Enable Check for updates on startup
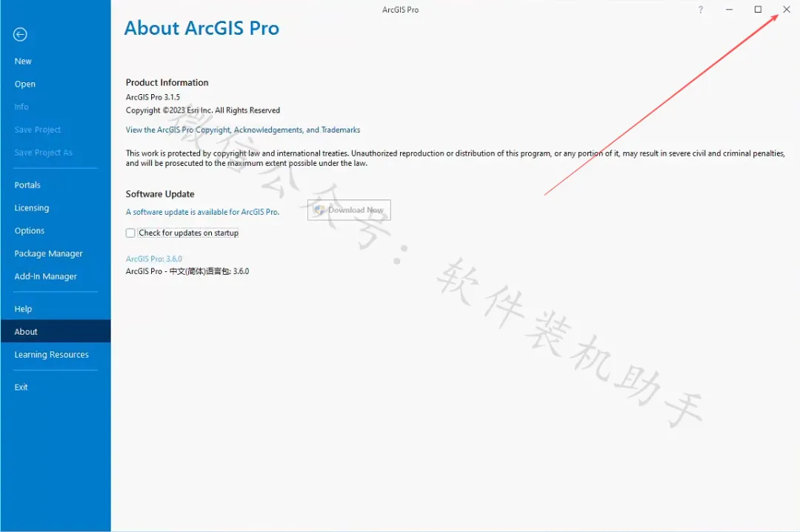Screen dimensions: 800x532 coord(130,233)
